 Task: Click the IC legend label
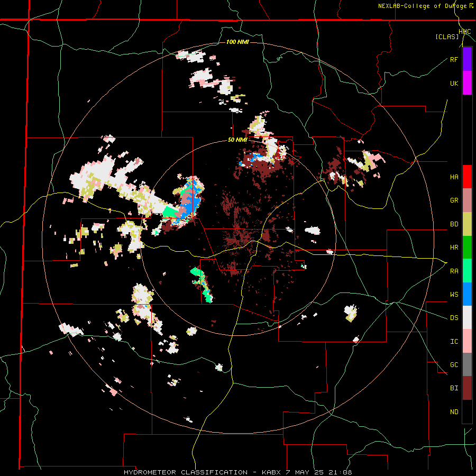tap(454, 342)
